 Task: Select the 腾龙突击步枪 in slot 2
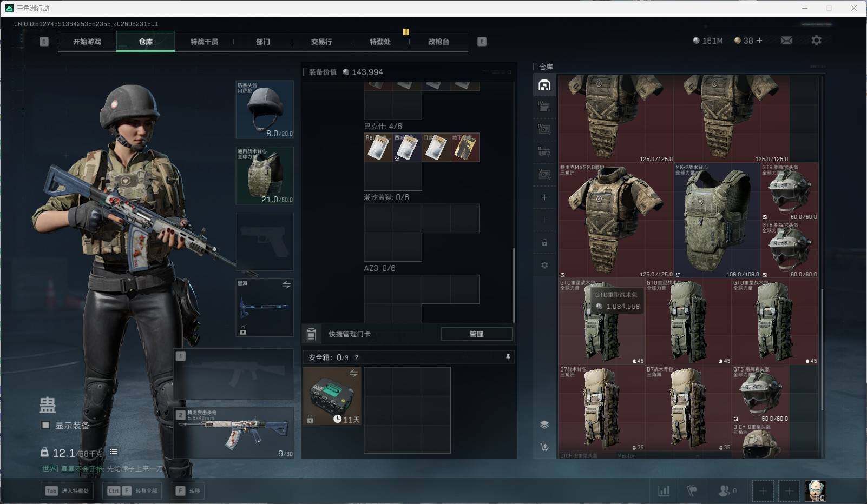[234, 433]
